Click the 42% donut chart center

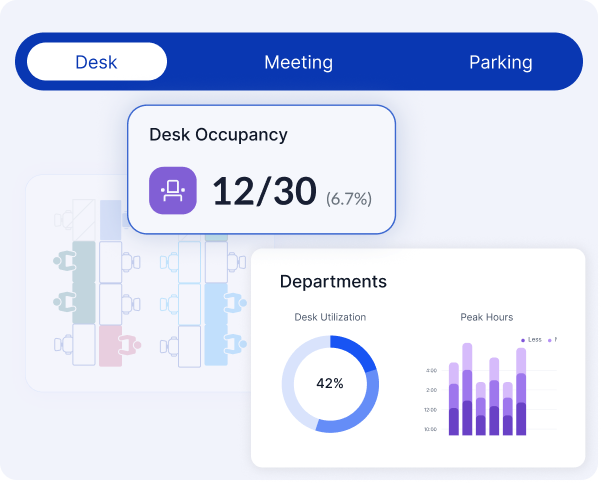click(x=330, y=383)
